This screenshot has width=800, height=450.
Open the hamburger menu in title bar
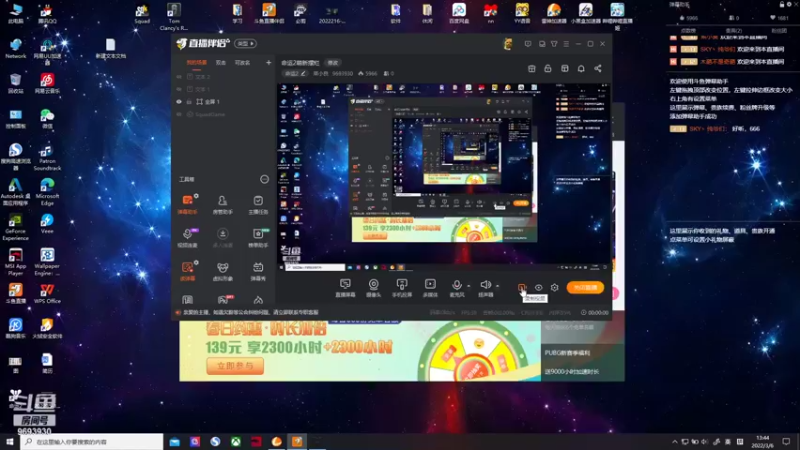click(566, 44)
